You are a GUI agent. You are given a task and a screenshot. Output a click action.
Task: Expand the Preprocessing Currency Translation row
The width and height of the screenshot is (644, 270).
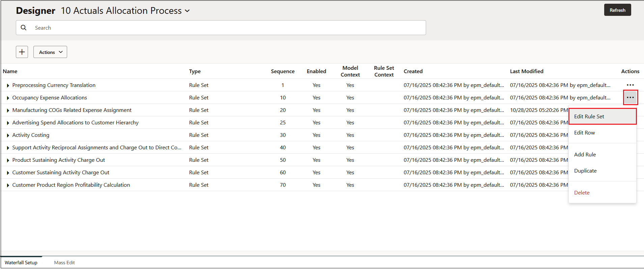pos(8,86)
